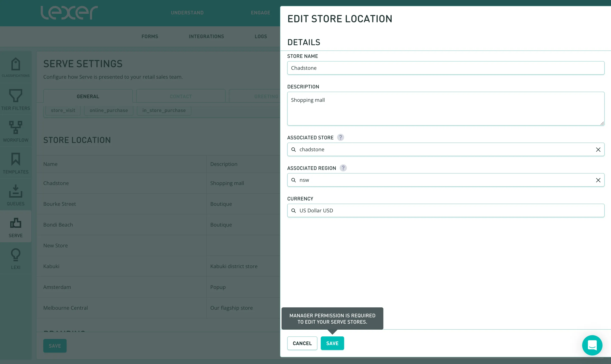Open the Integrations menu item
The height and width of the screenshot is (364, 611).
coord(206,36)
